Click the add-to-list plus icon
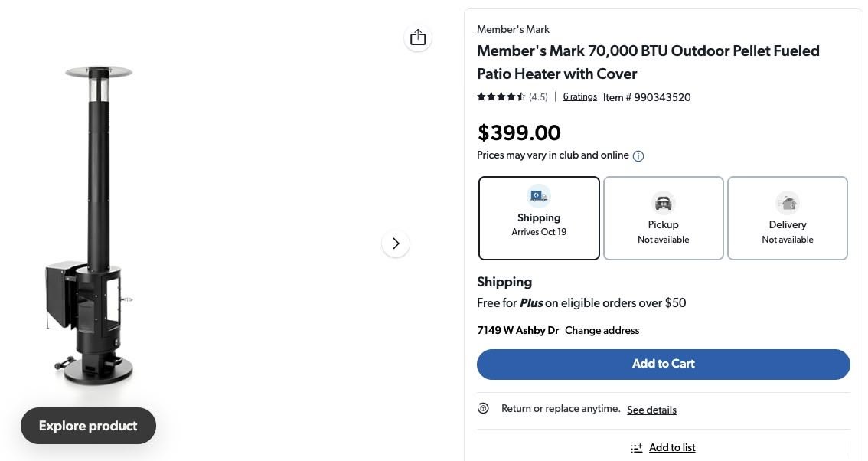This screenshot has height=461, width=868. tap(637, 448)
